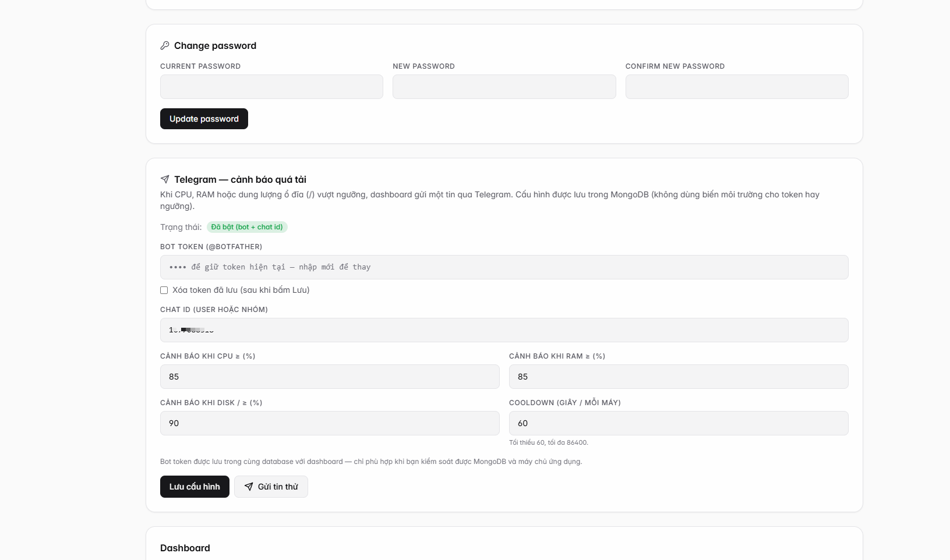
Task: Edit the CPU alert threshold field
Action: click(x=330, y=377)
